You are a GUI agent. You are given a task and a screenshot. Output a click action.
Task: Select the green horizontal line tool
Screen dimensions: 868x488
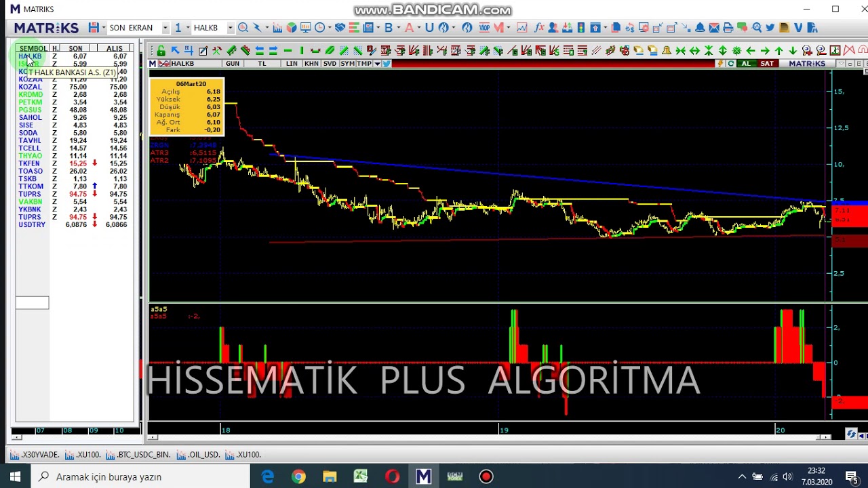[x=288, y=51]
